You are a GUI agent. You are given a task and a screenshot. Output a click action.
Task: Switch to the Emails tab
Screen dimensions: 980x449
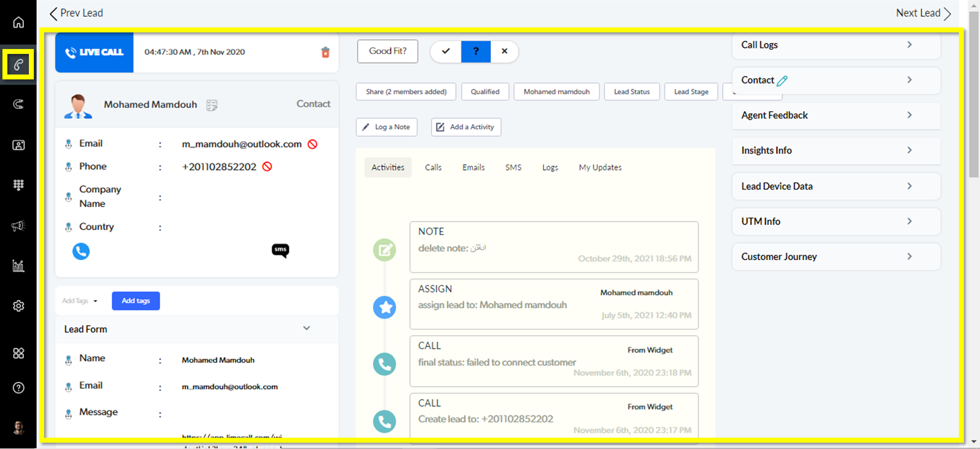point(473,168)
